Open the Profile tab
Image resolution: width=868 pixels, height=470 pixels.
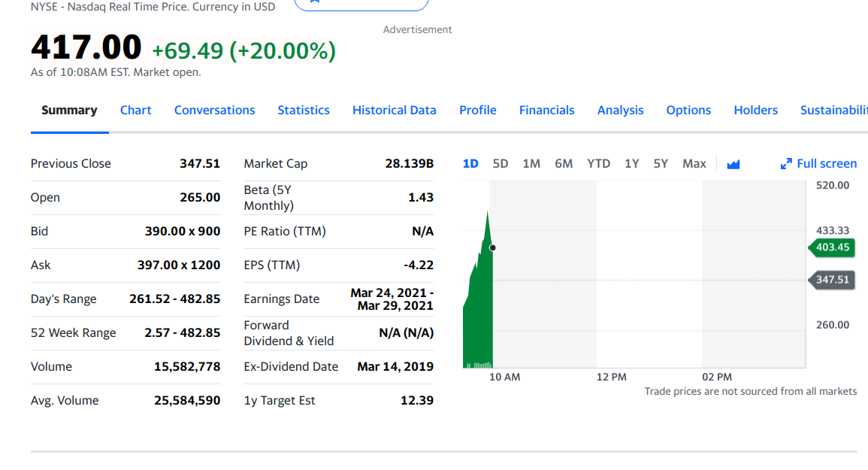(x=478, y=111)
